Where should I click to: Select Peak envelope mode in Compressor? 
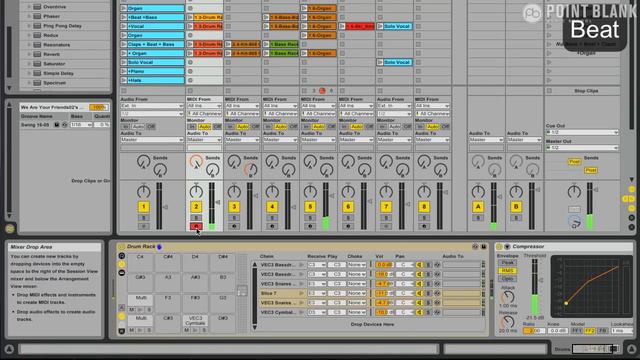click(x=507, y=263)
